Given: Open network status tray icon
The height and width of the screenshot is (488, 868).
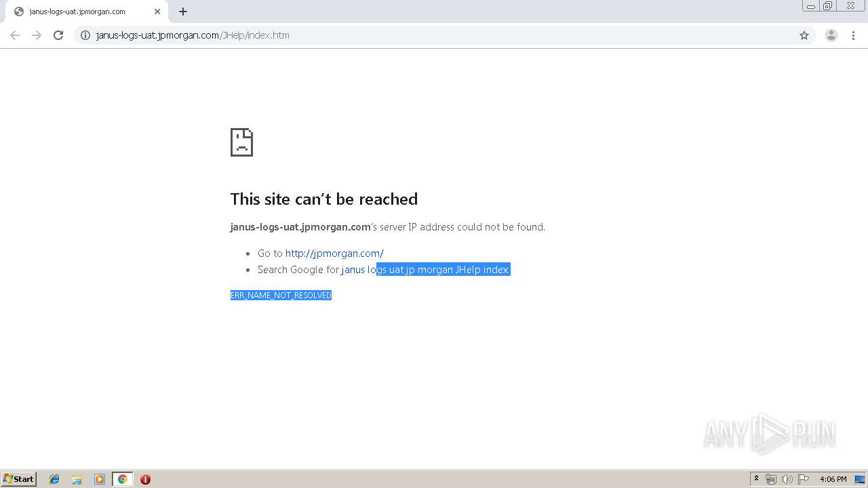Looking at the screenshot, I should click(x=771, y=479).
